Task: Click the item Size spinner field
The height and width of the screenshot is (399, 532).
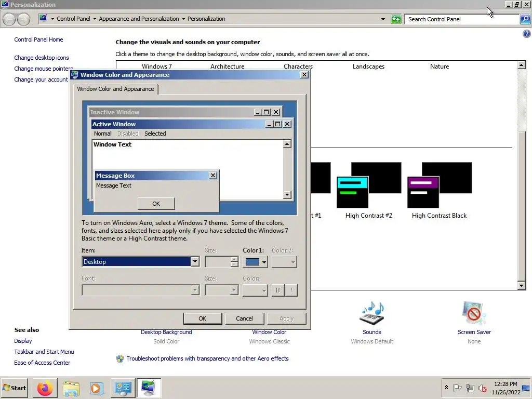Action: pyautogui.click(x=218, y=262)
